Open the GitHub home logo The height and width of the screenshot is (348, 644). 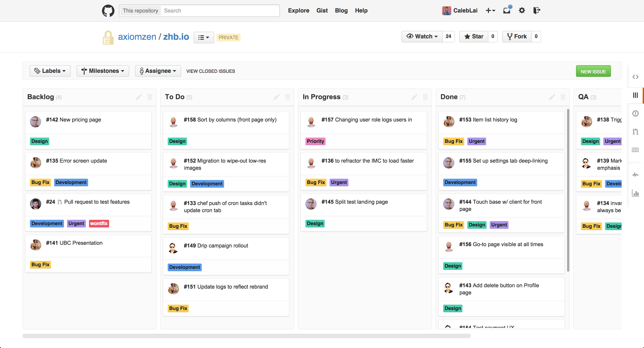[x=108, y=11]
